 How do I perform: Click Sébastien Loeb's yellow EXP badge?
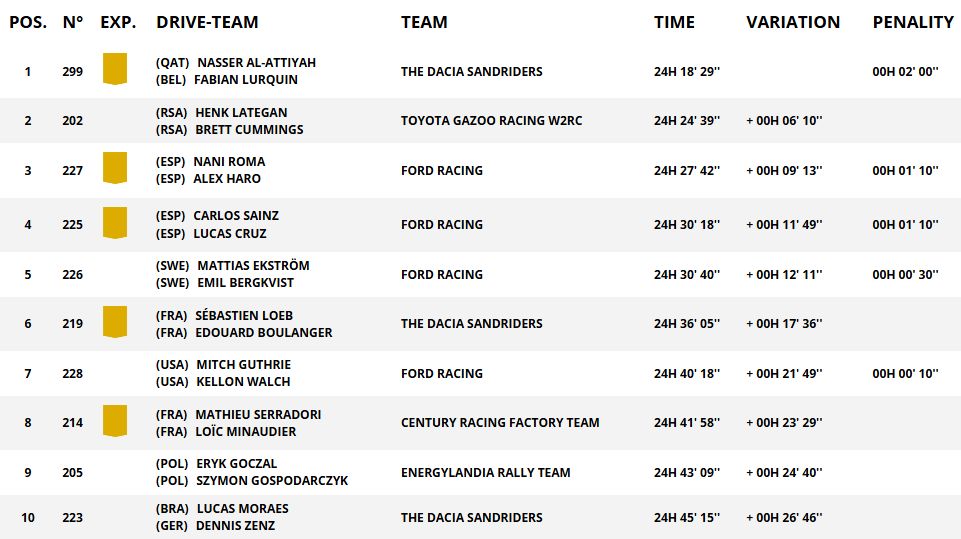(x=115, y=321)
